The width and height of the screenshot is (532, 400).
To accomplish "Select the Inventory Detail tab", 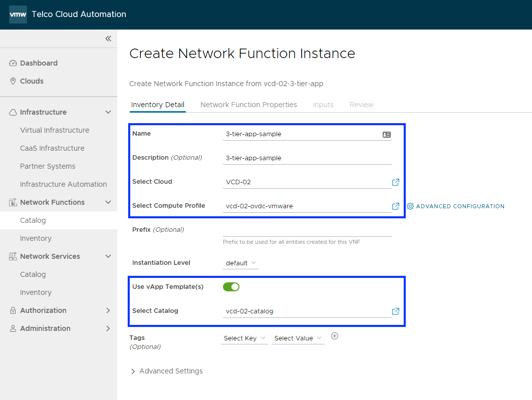I will 157,105.
